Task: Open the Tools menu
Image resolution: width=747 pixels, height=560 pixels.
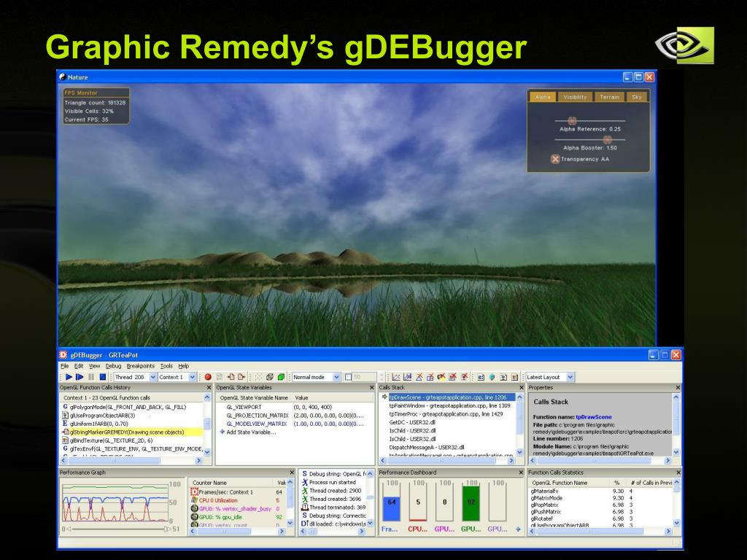Action: (166, 366)
